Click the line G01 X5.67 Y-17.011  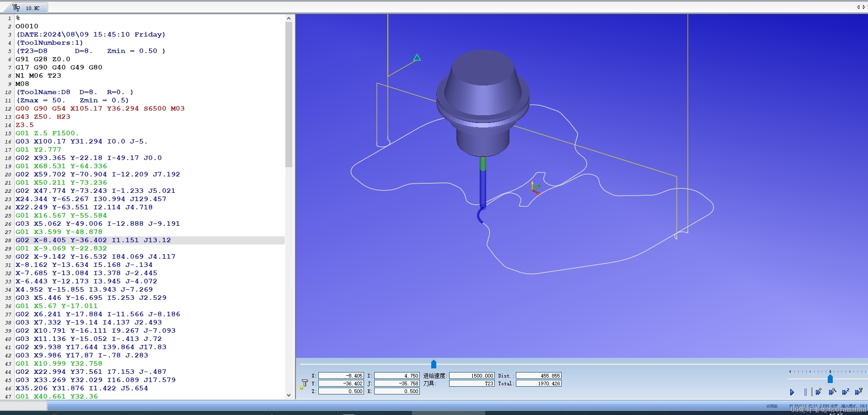[57, 306]
